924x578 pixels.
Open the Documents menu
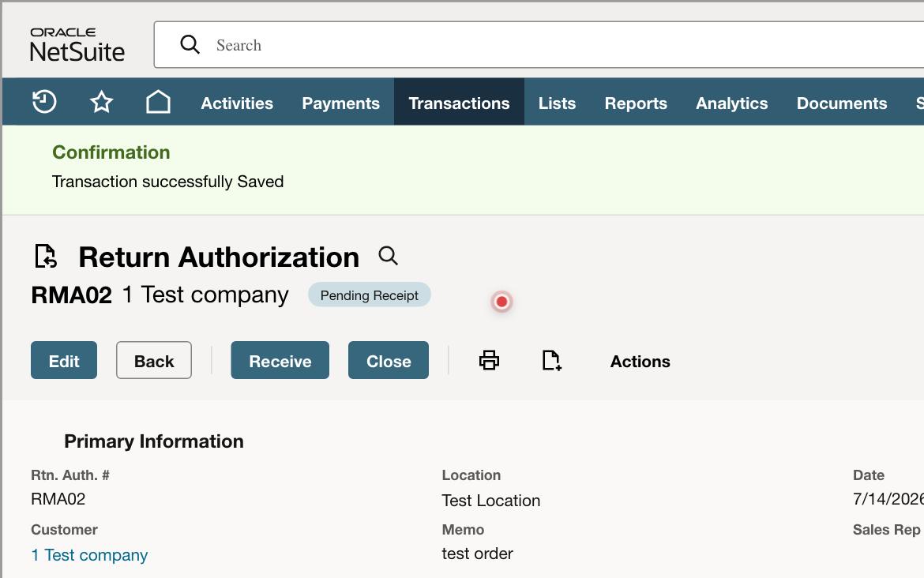pyautogui.click(x=842, y=103)
